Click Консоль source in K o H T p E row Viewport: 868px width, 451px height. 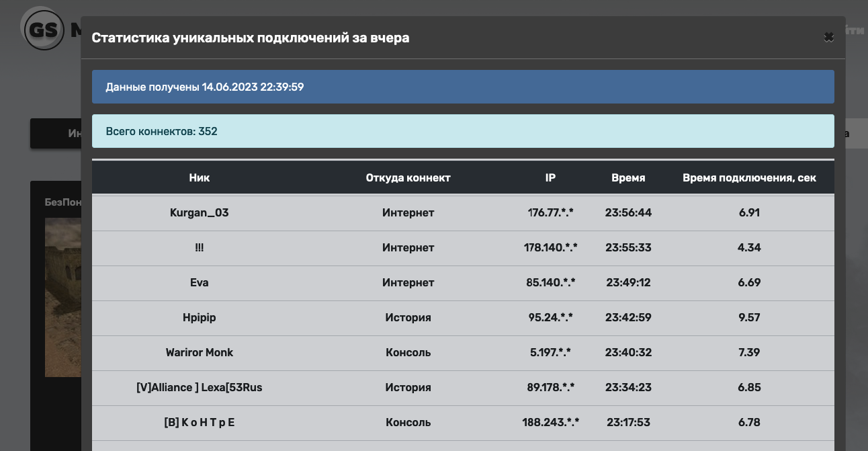[x=408, y=422]
